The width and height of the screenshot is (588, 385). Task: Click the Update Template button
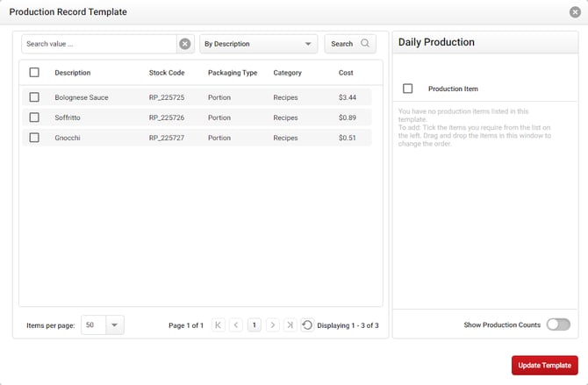click(544, 365)
